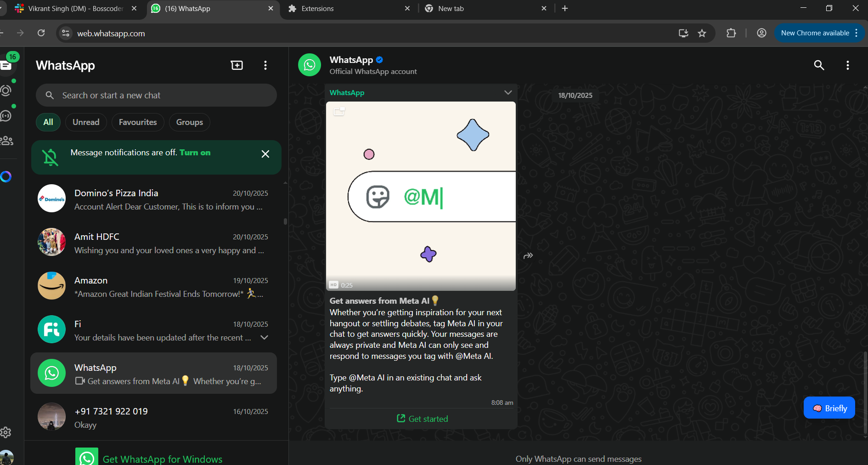This screenshot has width=868, height=465.
Task: Click the WhatsApp logo avatar in chat header
Action: (x=310, y=65)
